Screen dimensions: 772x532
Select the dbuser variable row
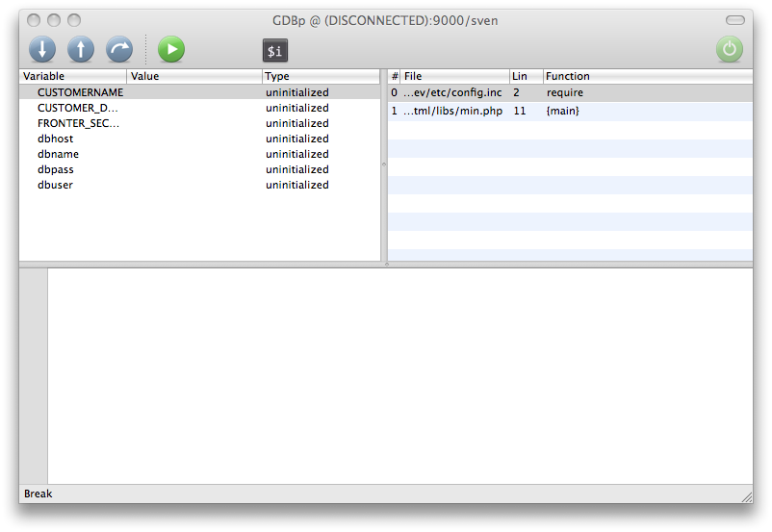point(55,185)
